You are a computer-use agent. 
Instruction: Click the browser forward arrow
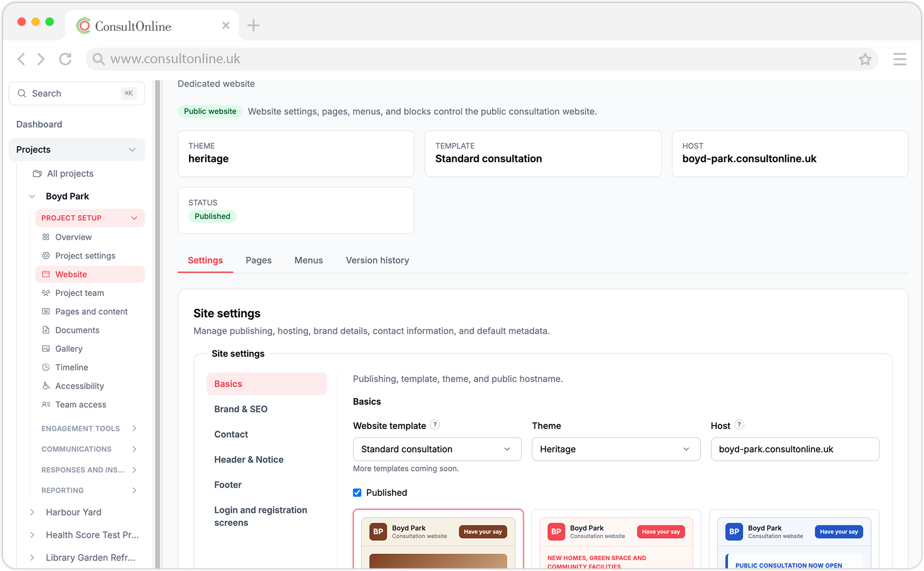click(41, 59)
